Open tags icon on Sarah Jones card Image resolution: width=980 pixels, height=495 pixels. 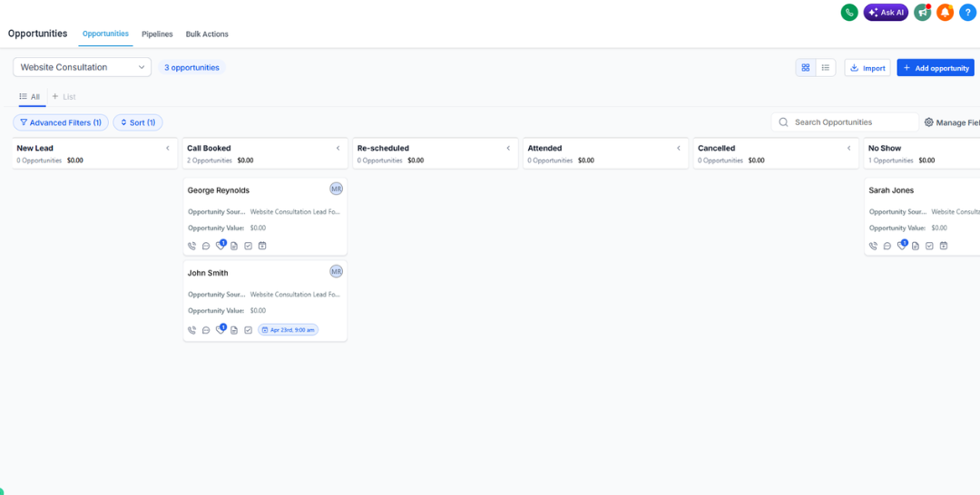[x=901, y=246]
